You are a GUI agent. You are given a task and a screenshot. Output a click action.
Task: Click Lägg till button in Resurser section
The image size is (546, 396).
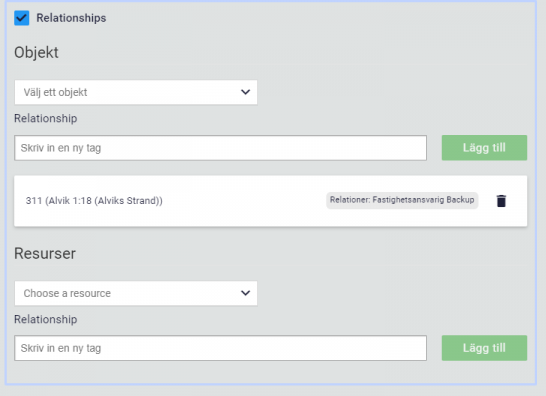484,348
